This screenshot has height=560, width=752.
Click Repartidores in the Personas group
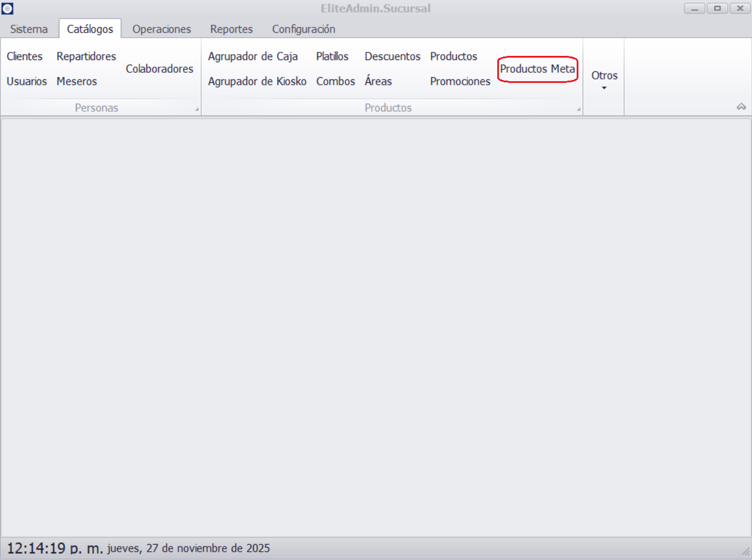coord(86,56)
